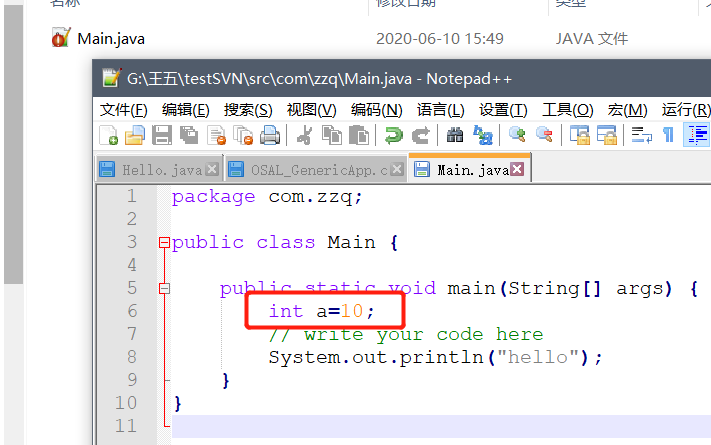Open the 视图(V) menu

[312, 110]
